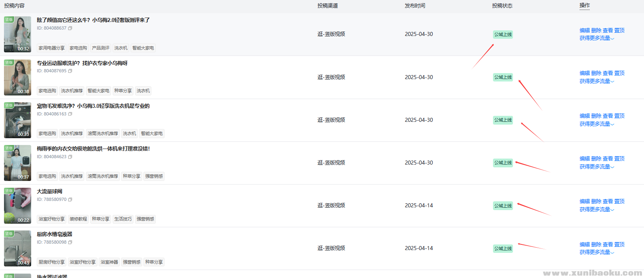Open 获得更多流量 dropdown for the 大流量球阀 row
This screenshot has width=644, height=278.
pos(596,210)
